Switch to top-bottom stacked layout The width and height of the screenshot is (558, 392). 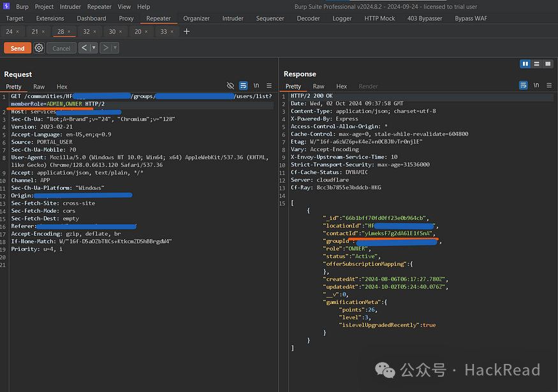537,64
